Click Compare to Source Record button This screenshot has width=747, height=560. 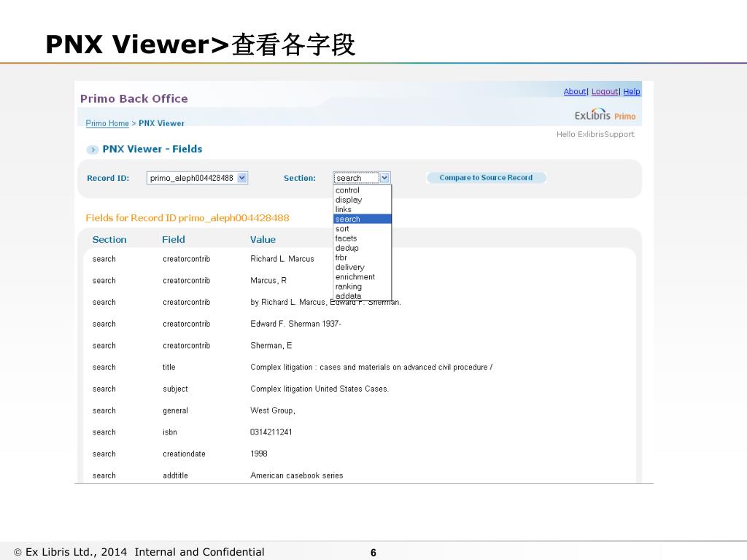pos(486,178)
